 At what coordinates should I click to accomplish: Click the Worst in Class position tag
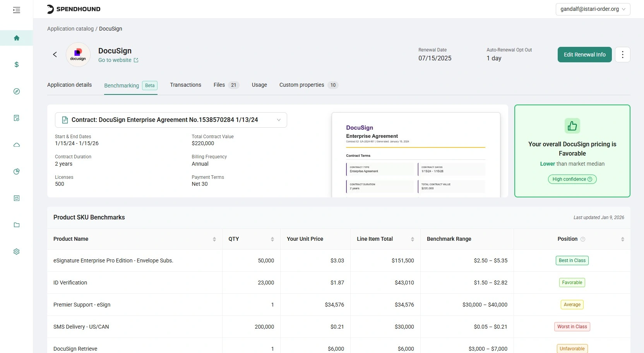click(572, 327)
